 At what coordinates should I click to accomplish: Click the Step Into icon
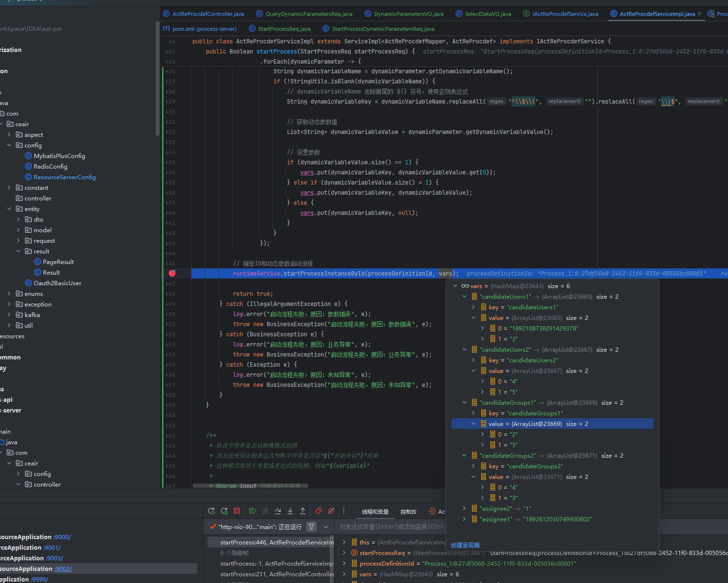pos(290,511)
